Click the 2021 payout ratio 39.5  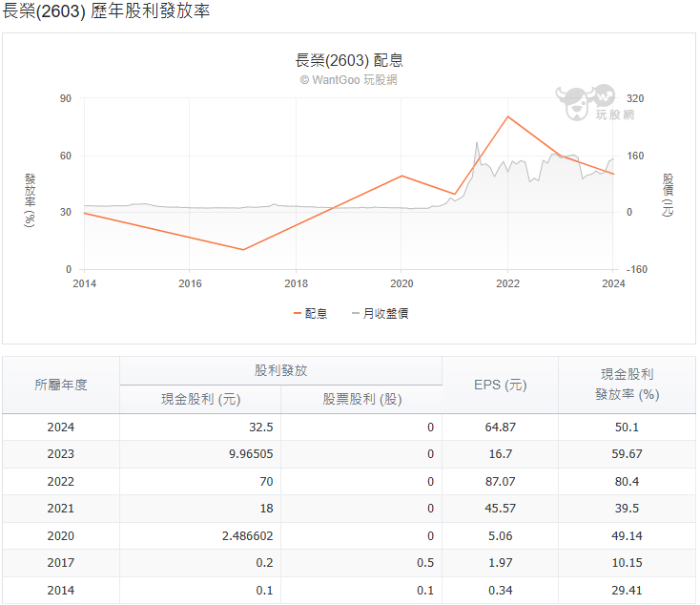click(x=626, y=509)
